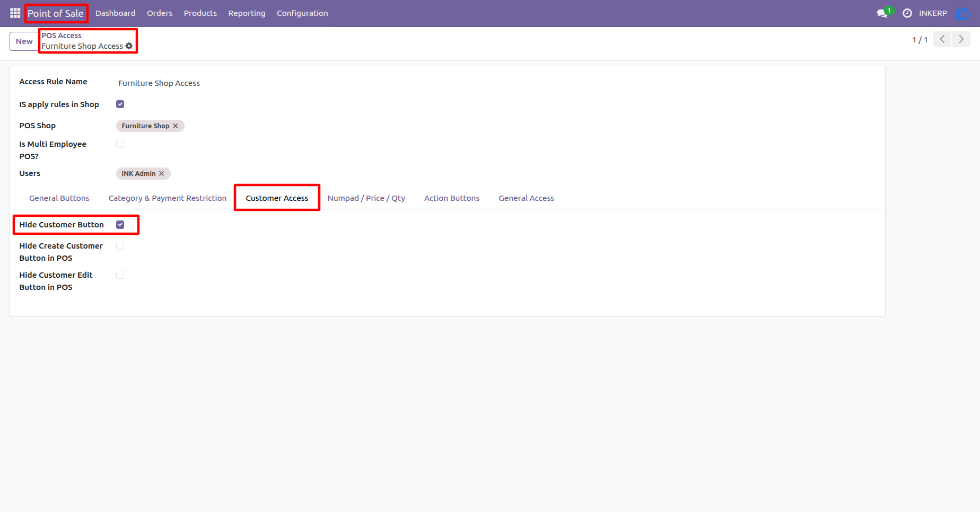Open the Configuration menu

click(302, 13)
